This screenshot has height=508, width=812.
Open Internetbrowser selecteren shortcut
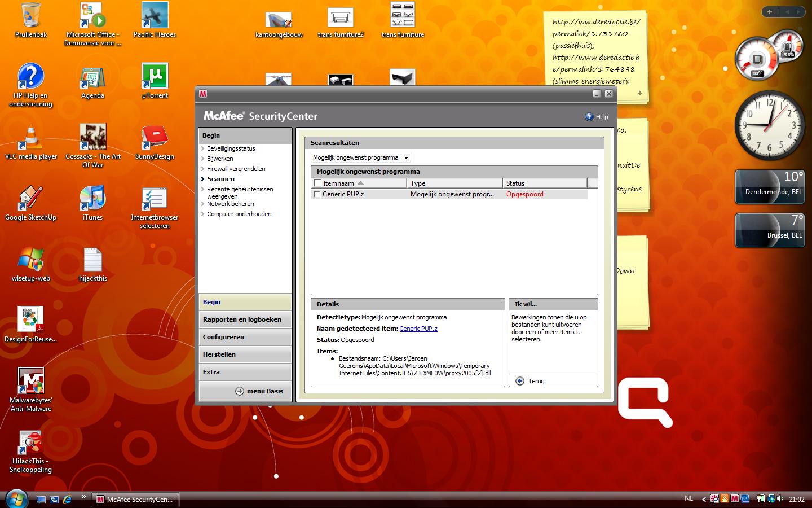[x=155, y=199]
